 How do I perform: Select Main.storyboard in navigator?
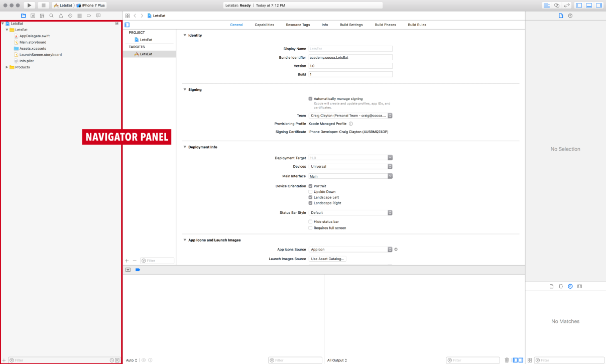(33, 42)
